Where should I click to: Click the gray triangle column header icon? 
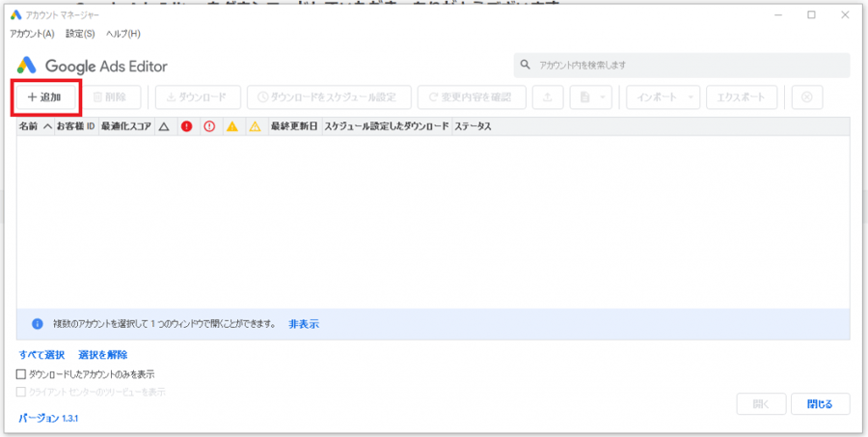(164, 126)
